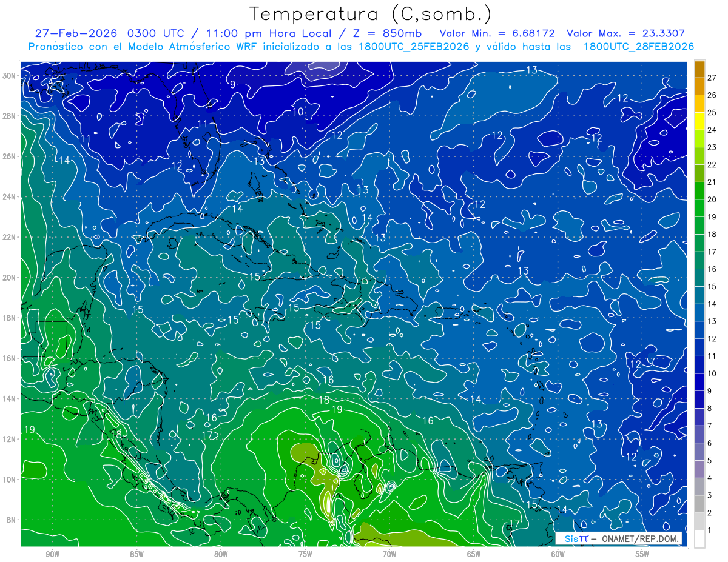This screenshot has width=728, height=562.
Task: Click color bar legend value "23"
Action: 712,147
